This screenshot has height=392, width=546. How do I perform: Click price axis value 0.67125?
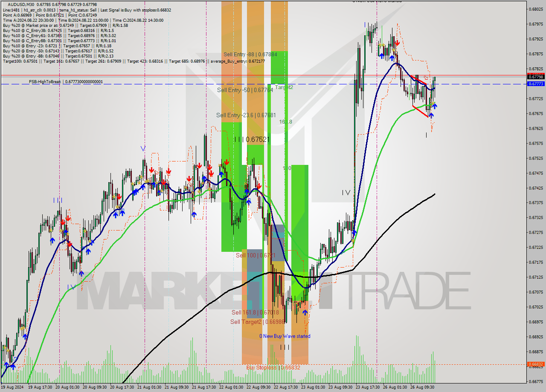click(536, 277)
